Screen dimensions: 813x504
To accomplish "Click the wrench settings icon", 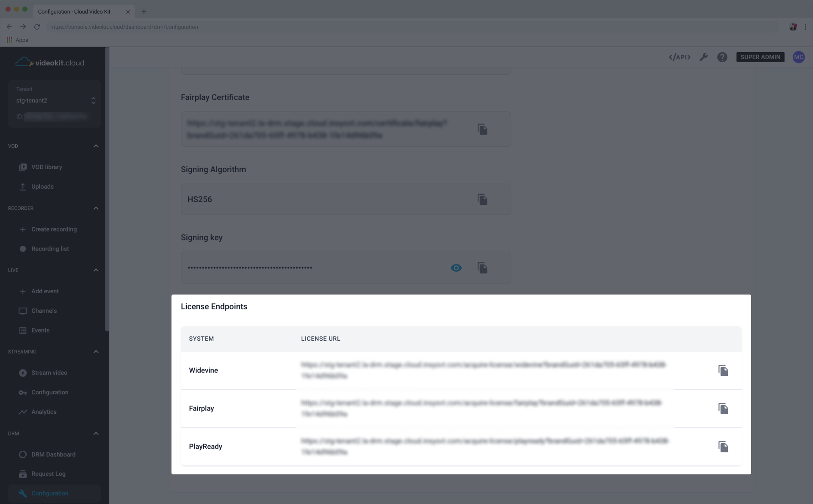I will 704,57.
